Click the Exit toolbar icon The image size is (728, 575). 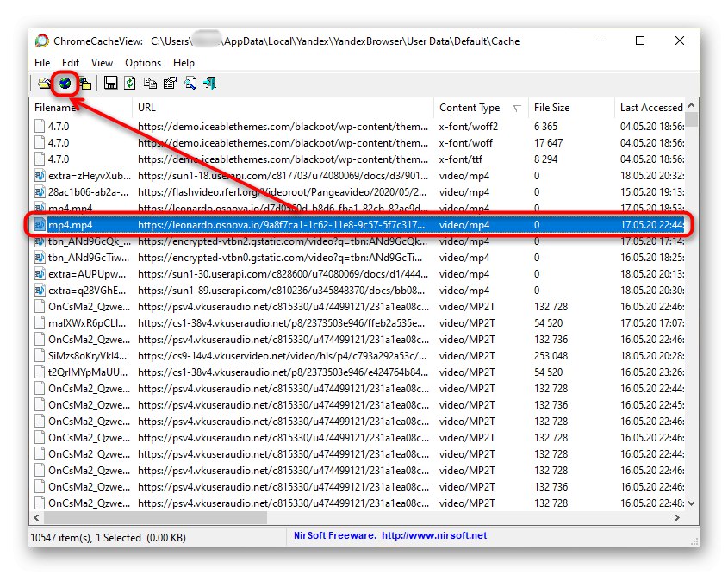[x=210, y=83]
